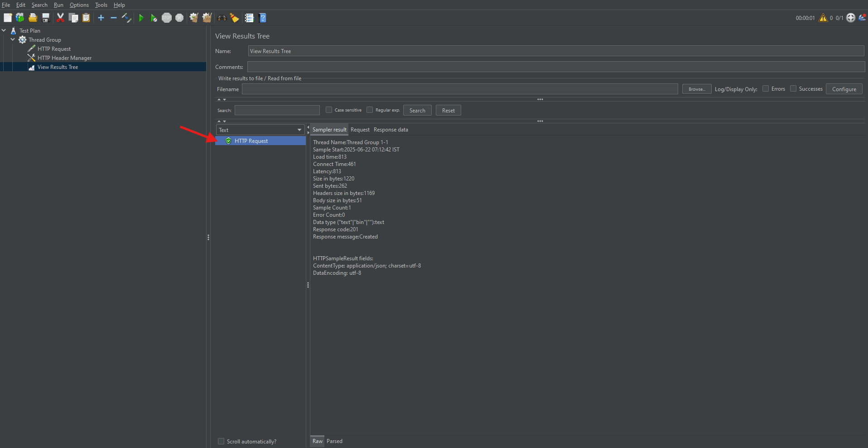Select the HTTP Header Manager tree item
The width and height of the screenshot is (868, 448).
click(x=64, y=58)
